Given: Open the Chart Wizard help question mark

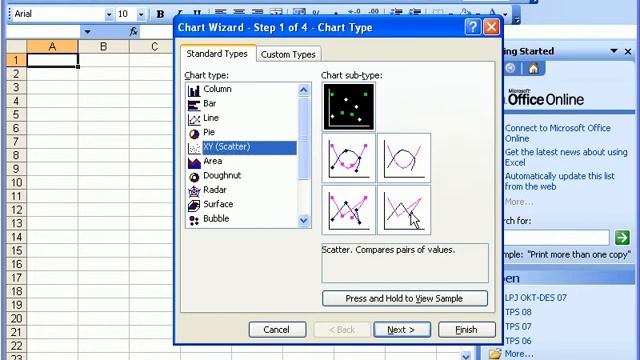Looking at the screenshot, I should 473,27.
